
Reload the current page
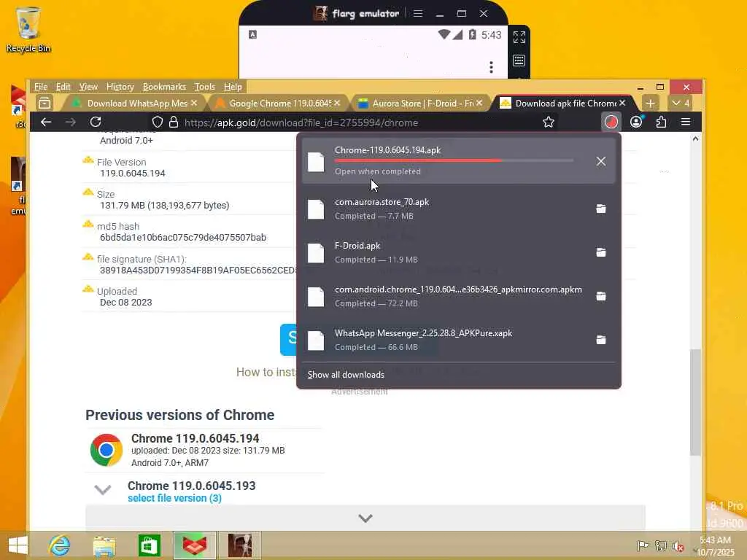point(96,122)
